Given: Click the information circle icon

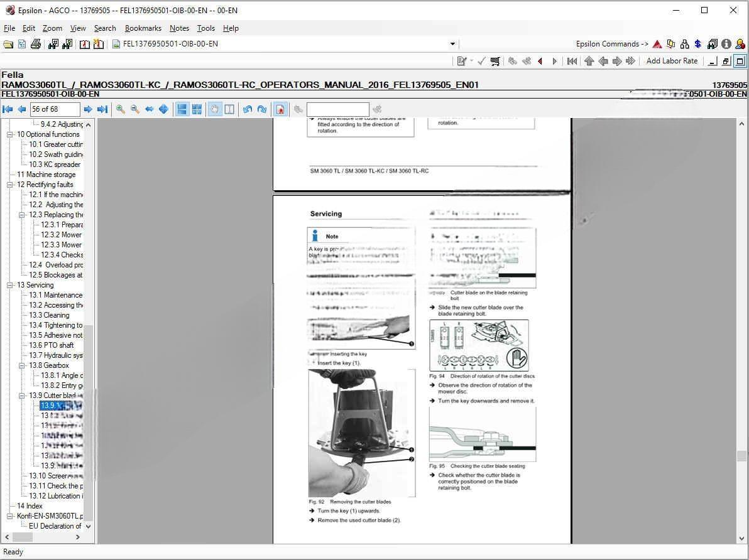Looking at the screenshot, I should [726, 44].
